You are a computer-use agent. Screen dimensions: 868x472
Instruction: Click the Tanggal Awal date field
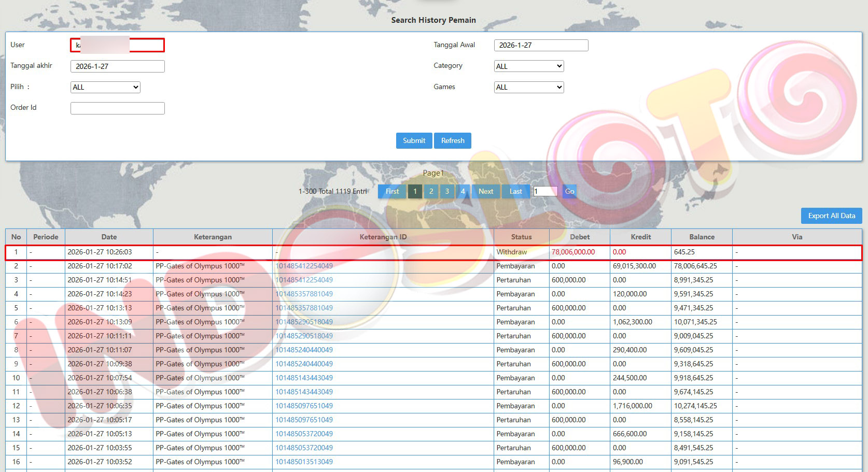541,45
